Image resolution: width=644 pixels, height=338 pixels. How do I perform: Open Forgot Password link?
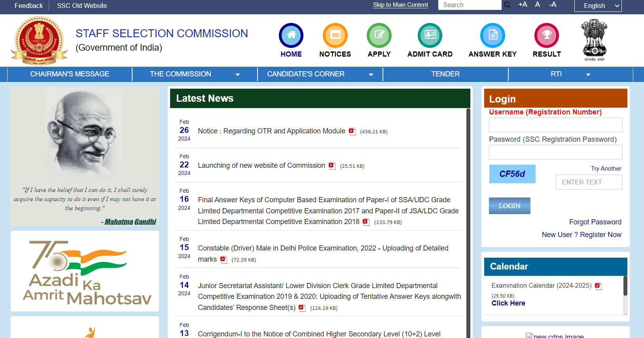[x=595, y=222]
